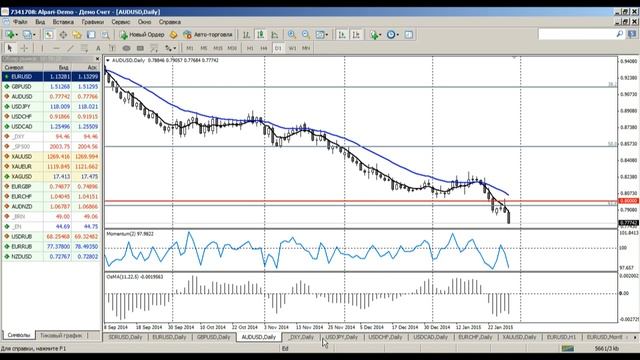The image size is (640, 360).
Task: Switch to the USDJPY,Daily chart tab
Action: (342, 337)
